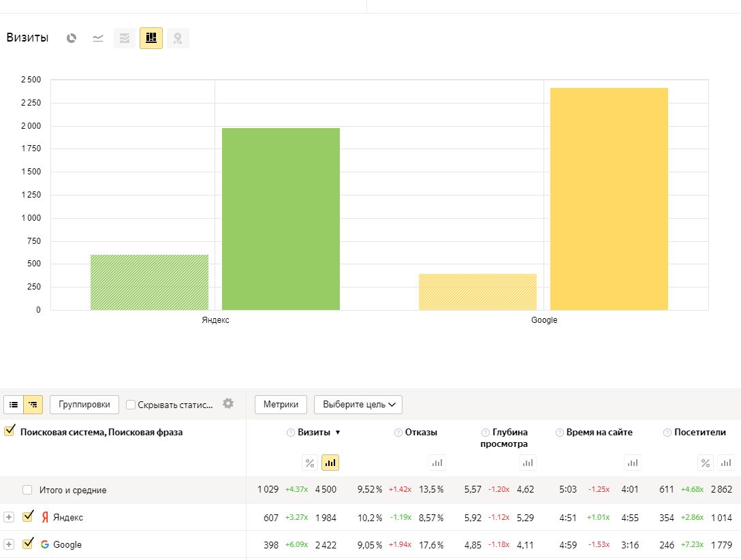The image size is (741, 560).
Task: Click the Отказы column header
Action: tap(421, 433)
